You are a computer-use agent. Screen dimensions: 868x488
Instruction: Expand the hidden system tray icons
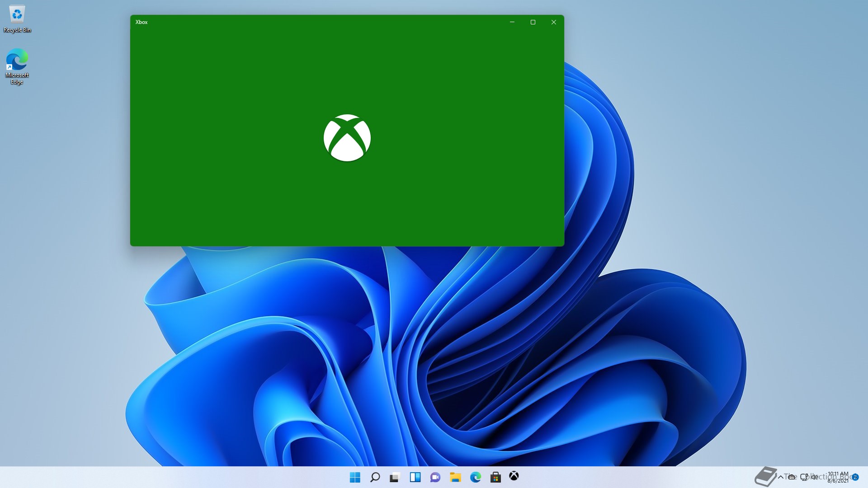pos(780,477)
